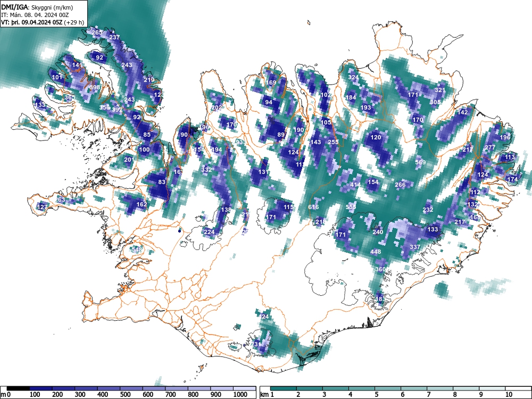Click the visibility value 224

tap(209, 232)
